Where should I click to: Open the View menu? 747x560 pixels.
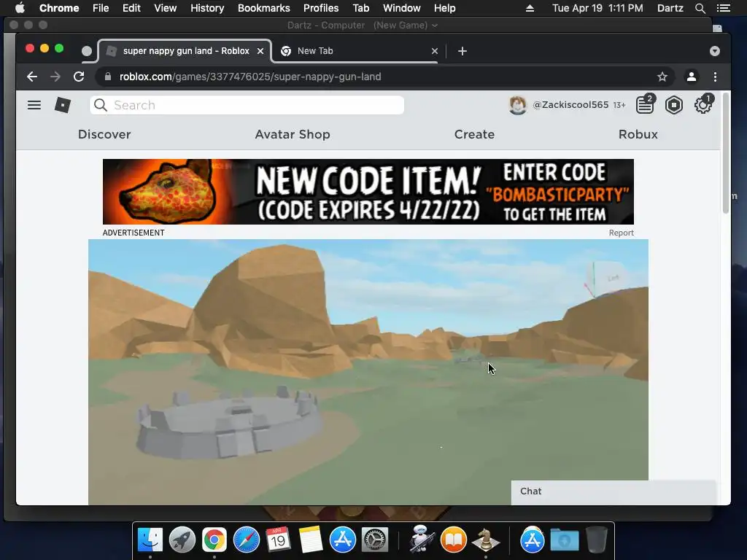(166, 8)
